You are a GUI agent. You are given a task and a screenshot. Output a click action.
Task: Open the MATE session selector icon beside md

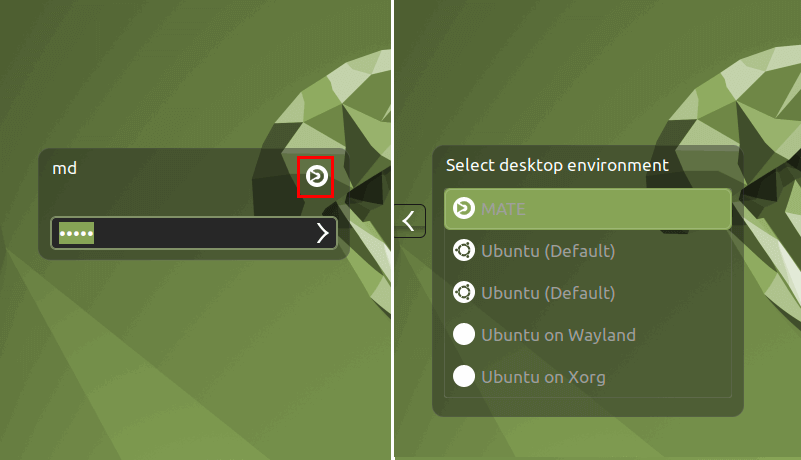(x=316, y=176)
